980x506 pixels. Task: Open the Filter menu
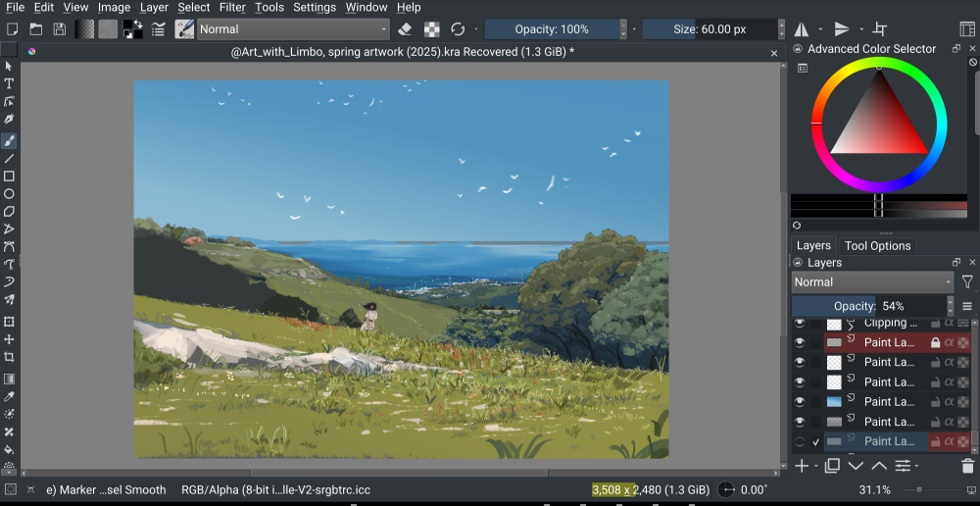(x=232, y=8)
